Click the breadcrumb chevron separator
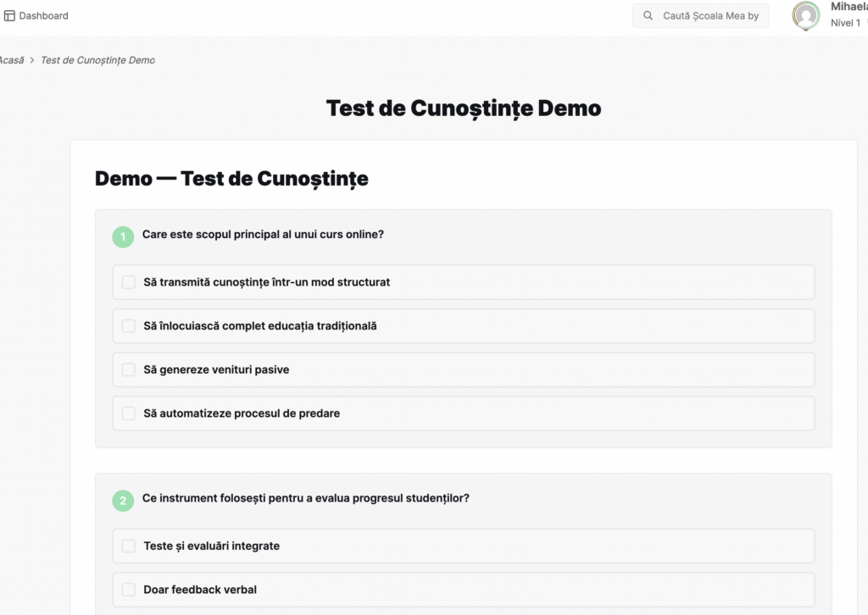Image resolution: width=868 pixels, height=615 pixels. click(x=32, y=60)
